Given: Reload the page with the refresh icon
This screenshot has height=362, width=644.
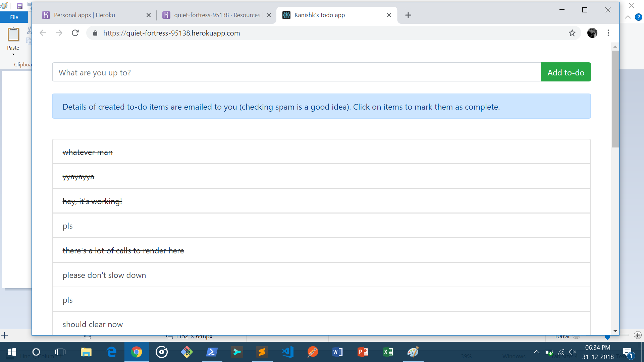Looking at the screenshot, I should click(75, 33).
